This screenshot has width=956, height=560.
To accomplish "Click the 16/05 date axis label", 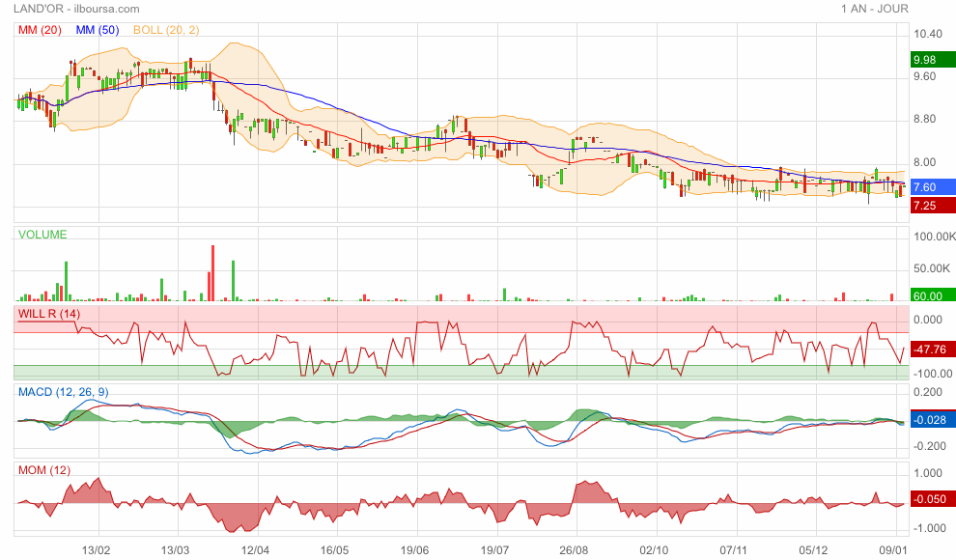I will [x=335, y=550].
